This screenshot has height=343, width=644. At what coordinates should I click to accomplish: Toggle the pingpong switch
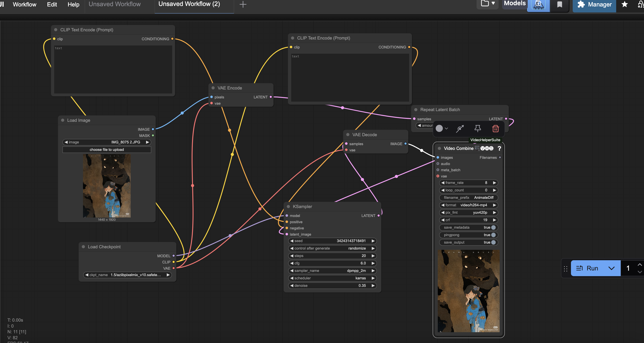point(493,235)
